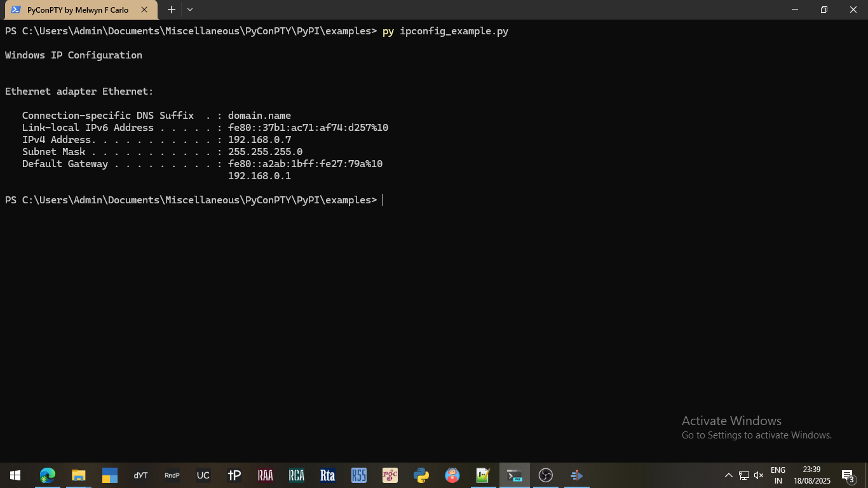
Task: Open the Rta taskbar app
Action: pos(328,475)
